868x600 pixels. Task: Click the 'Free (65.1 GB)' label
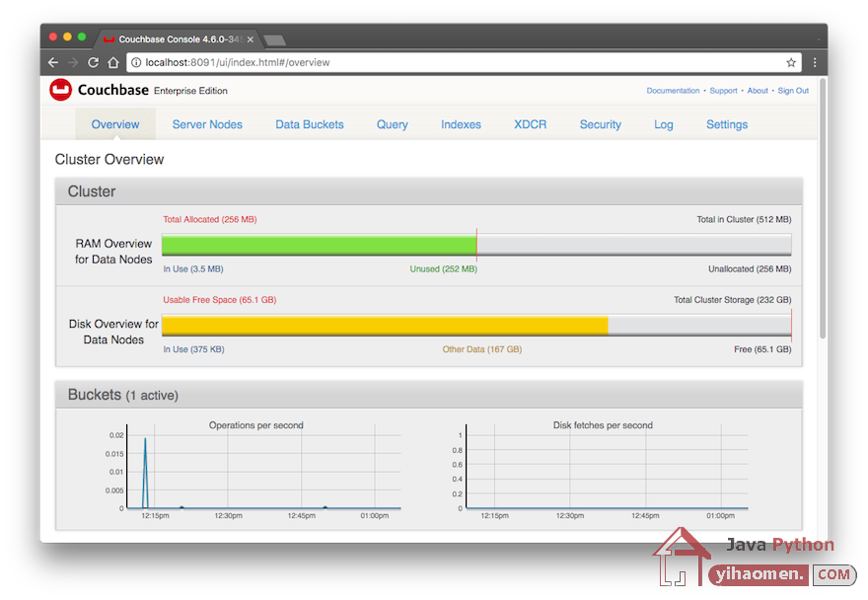762,349
